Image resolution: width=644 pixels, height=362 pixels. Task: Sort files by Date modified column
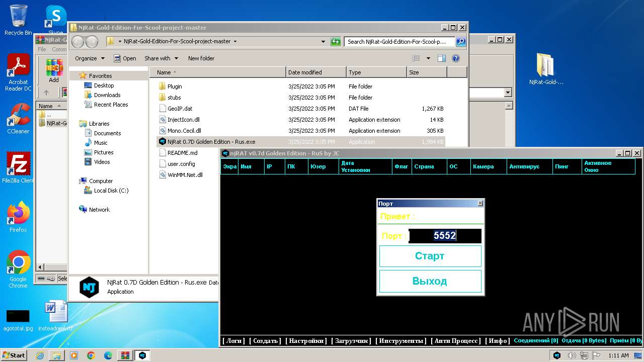(x=316, y=72)
